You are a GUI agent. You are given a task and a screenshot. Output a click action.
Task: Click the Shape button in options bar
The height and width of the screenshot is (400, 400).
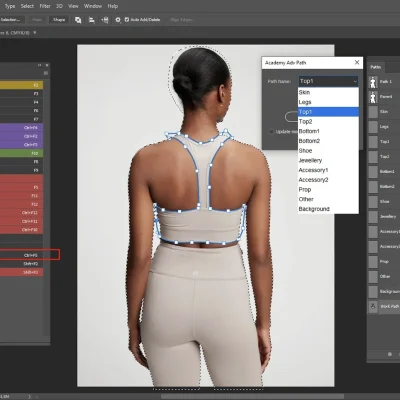tap(59, 20)
